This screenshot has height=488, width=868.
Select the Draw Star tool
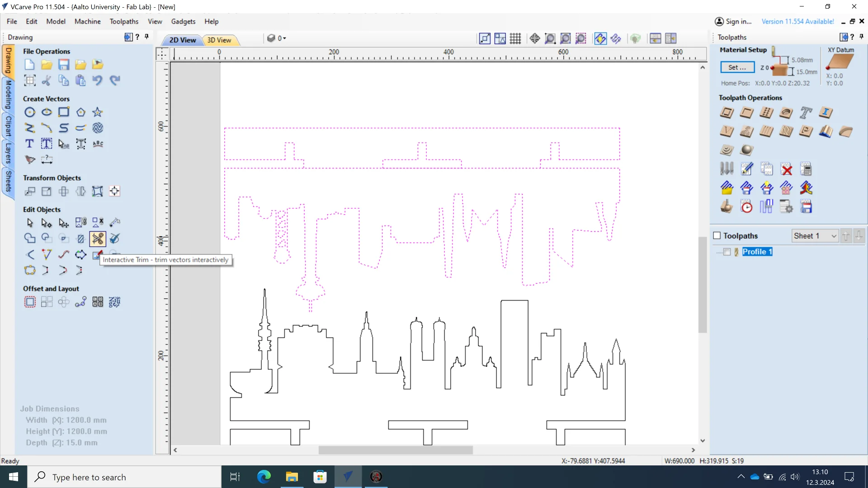coord(98,112)
